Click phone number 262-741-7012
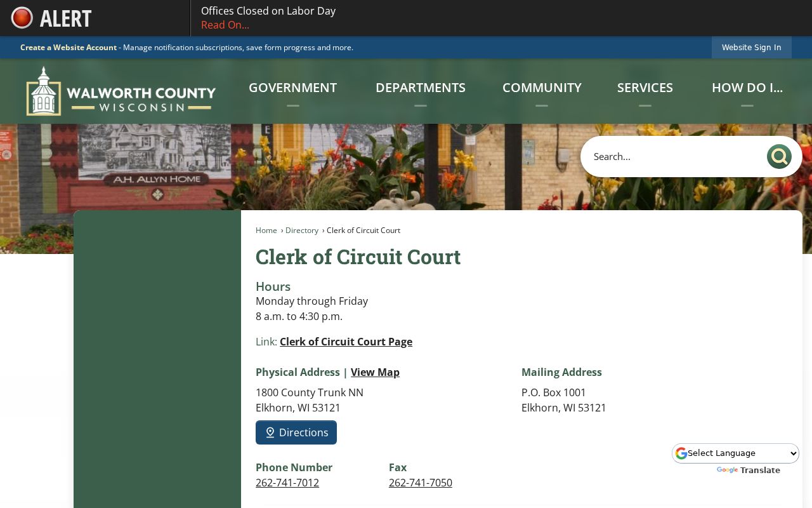Viewport: 812px width, 508px height. (287, 483)
